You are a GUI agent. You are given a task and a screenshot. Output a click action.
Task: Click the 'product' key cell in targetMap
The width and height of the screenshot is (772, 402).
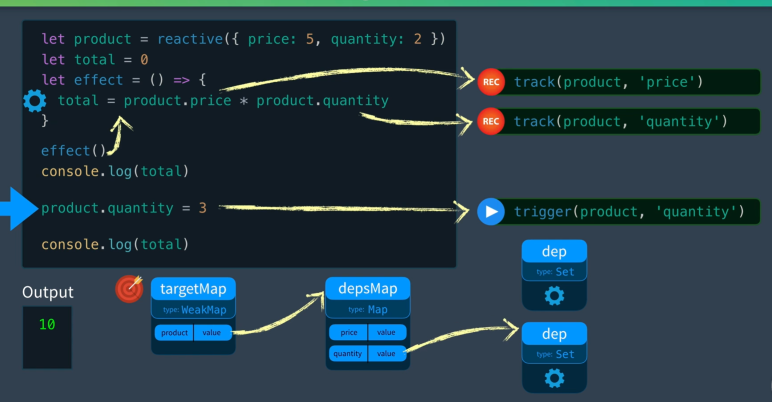174,333
